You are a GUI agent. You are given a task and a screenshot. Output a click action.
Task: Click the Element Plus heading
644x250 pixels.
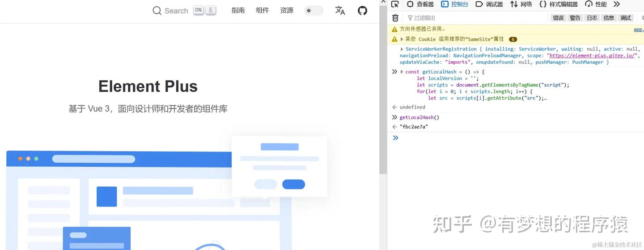[148, 86]
